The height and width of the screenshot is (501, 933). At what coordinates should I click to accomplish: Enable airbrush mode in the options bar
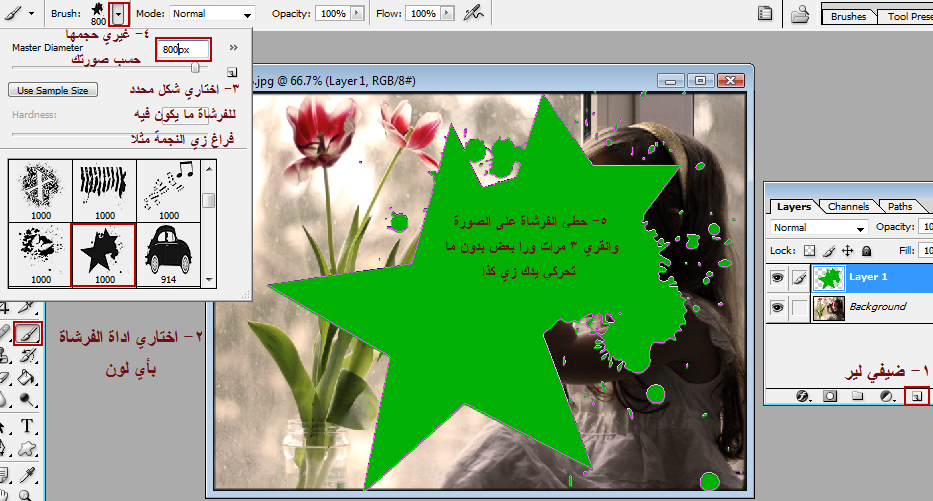pyautogui.click(x=473, y=14)
